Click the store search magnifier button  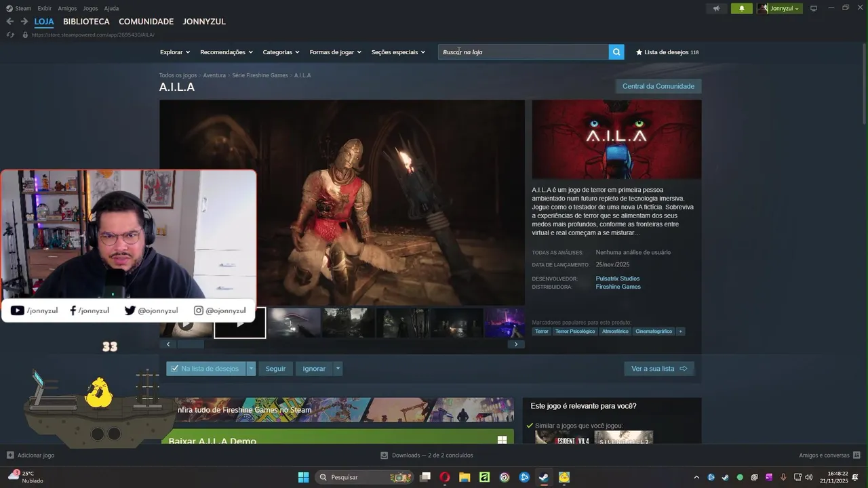click(616, 52)
